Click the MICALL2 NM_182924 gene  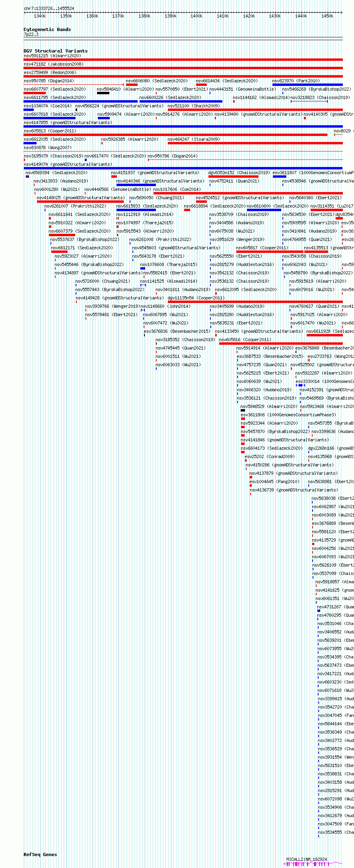(x=313, y=864)
